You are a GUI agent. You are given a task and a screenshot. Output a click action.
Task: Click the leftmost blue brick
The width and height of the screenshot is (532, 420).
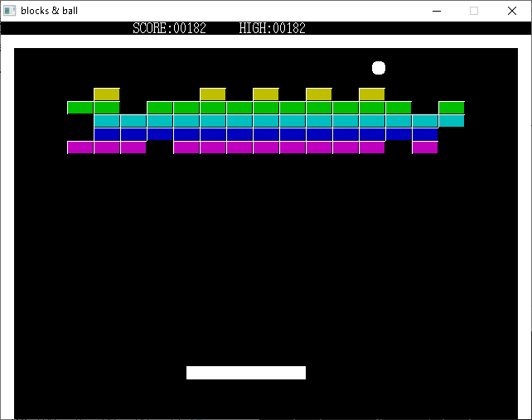[x=107, y=134]
